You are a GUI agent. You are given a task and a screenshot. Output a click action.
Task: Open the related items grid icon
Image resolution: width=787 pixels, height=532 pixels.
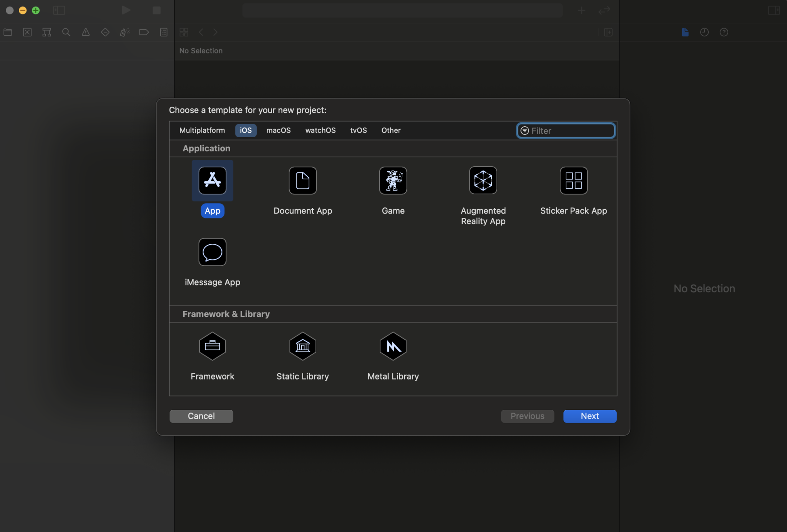(x=184, y=32)
